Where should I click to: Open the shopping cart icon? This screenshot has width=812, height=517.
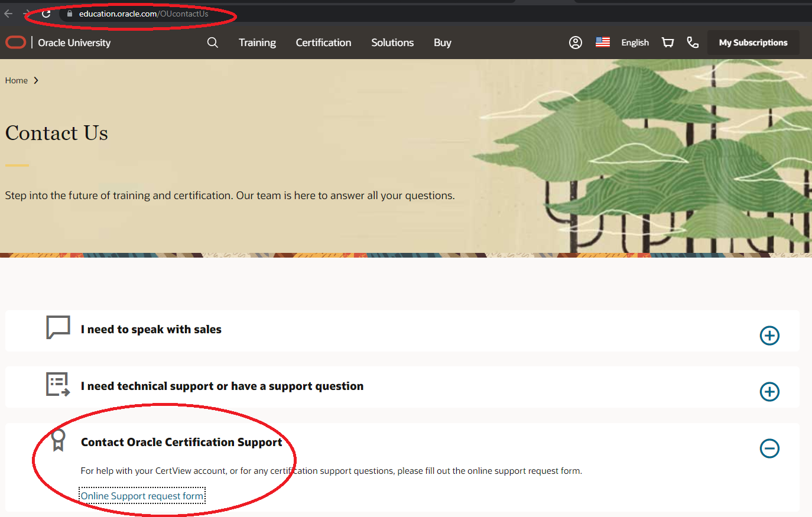[x=668, y=43]
